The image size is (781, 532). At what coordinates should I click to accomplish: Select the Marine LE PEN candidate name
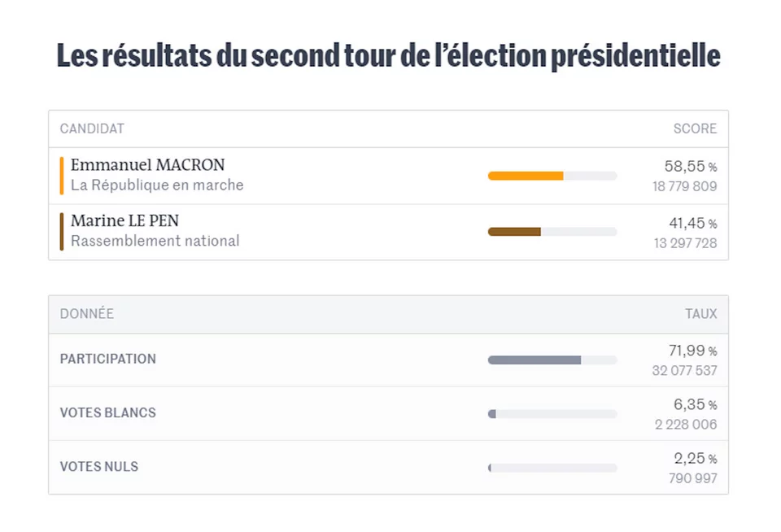pos(124,220)
